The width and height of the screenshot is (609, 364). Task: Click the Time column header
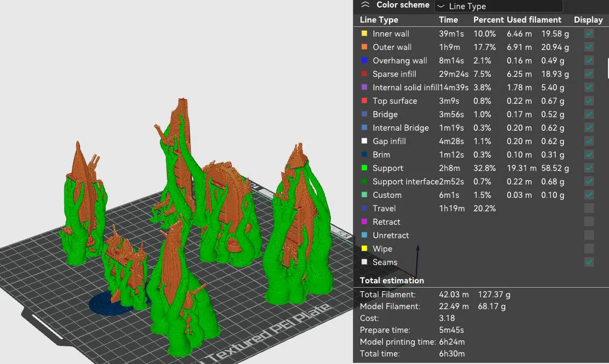tap(448, 20)
